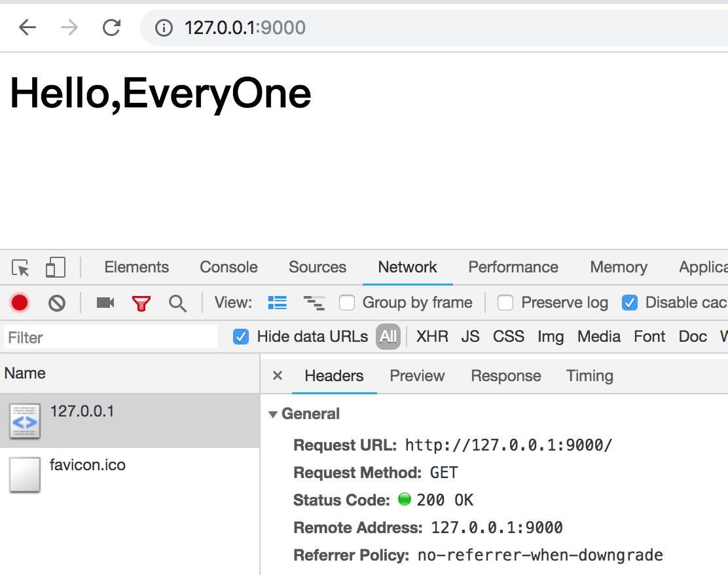This screenshot has height=575, width=728.
Task: Open the Timing details tab
Action: [x=590, y=376]
